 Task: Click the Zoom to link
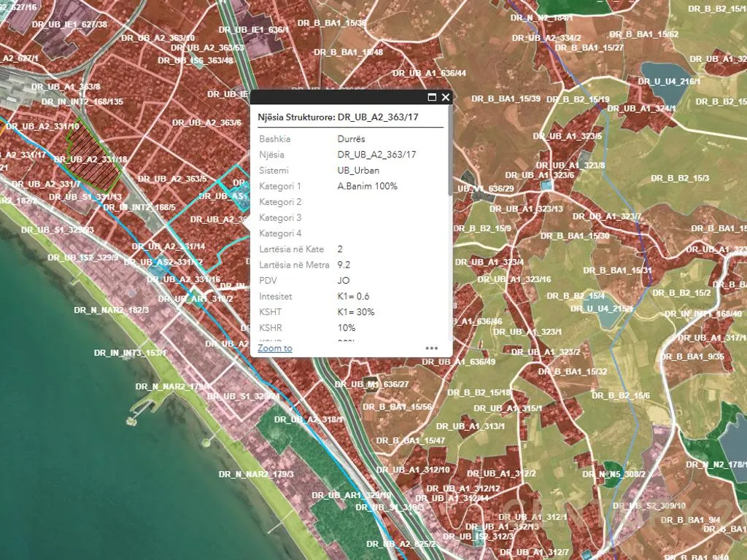coord(275,349)
